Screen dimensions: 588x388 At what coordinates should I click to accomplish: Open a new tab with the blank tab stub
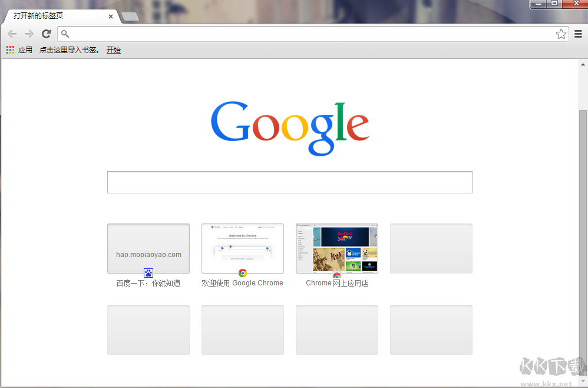(130, 17)
